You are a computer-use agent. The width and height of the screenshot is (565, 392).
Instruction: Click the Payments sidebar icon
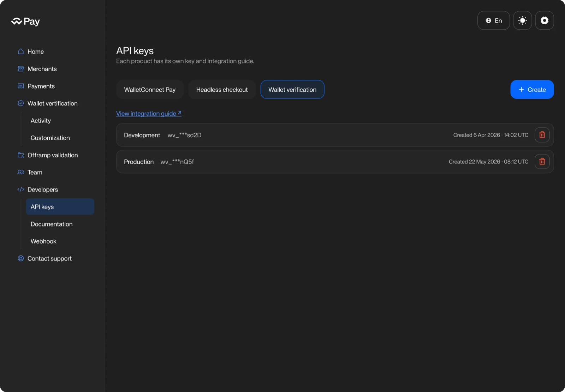click(x=21, y=86)
